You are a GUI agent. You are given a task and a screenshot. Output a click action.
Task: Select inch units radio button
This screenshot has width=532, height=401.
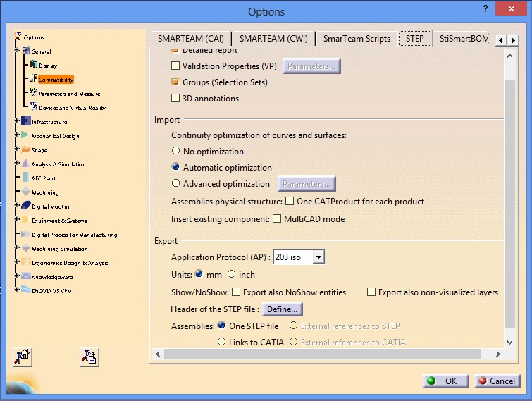coord(231,273)
